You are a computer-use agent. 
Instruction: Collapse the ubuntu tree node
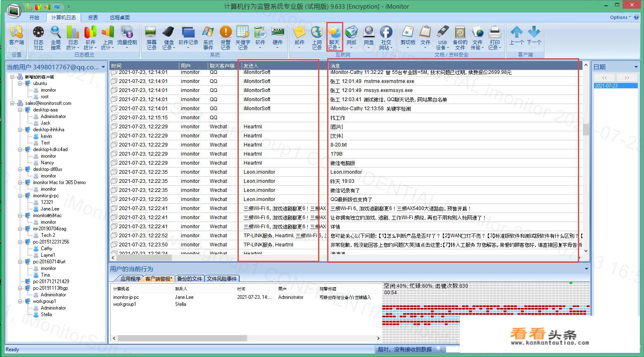[x=20, y=83]
